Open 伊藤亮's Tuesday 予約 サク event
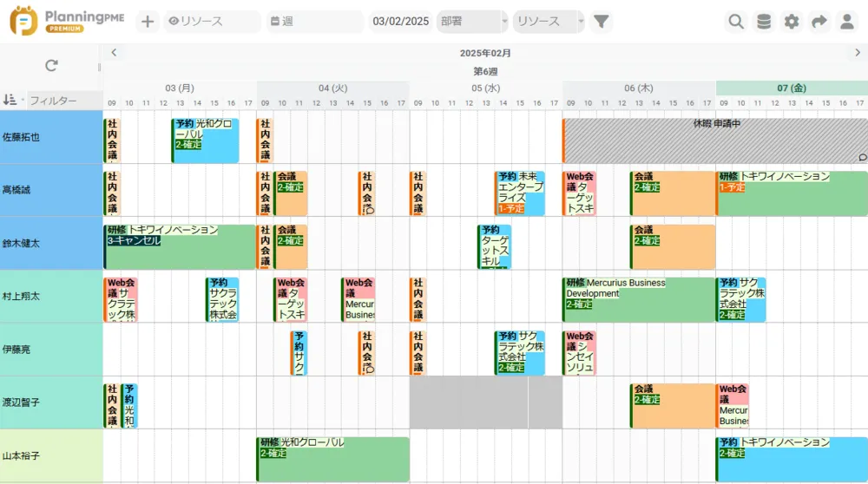The width and height of the screenshot is (868, 484). coord(299,353)
